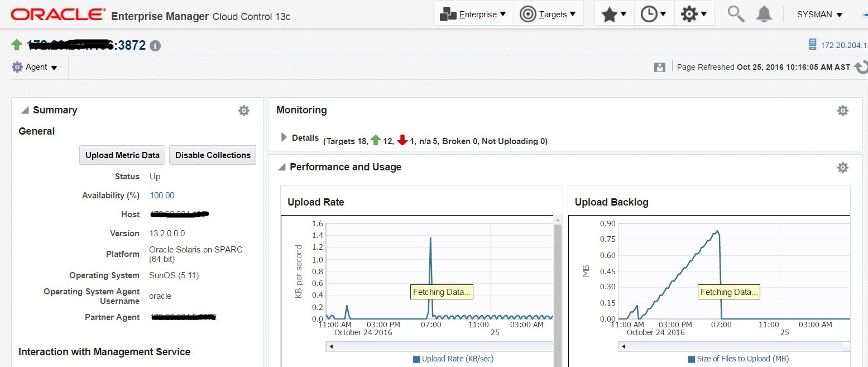868x367 pixels.
Task: Click the oracle agent username value
Action: pos(160,296)
